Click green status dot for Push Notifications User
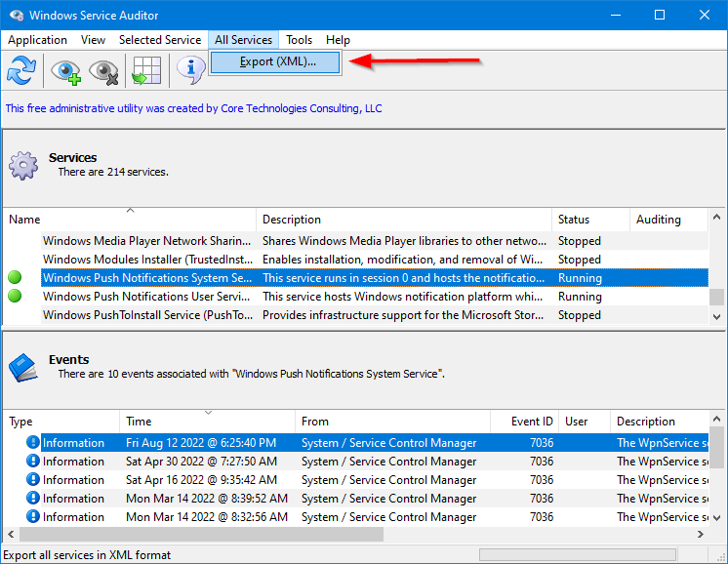The width and height of the screenshot is (728, 564). [x=15, y=296]
